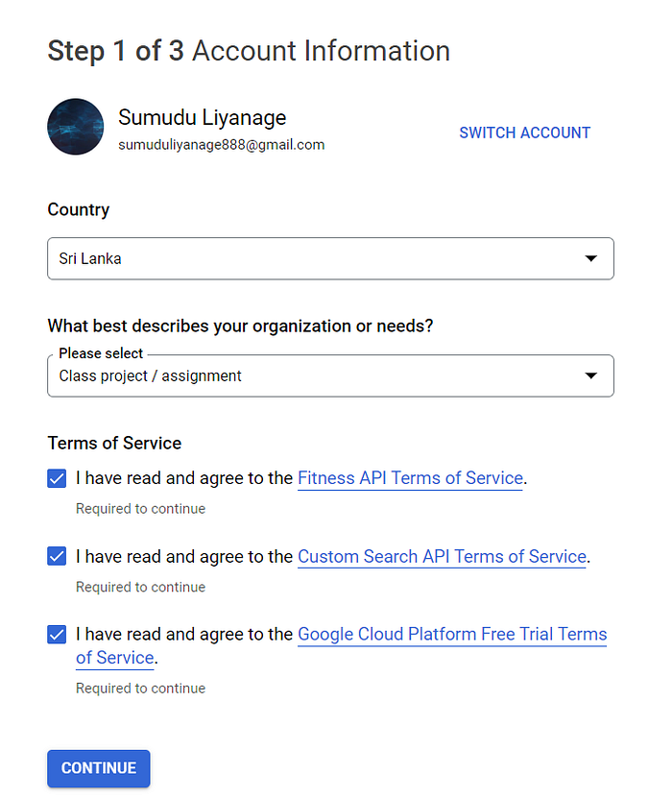Click the 'of Service' wrapped link text

tap(115, 658)
